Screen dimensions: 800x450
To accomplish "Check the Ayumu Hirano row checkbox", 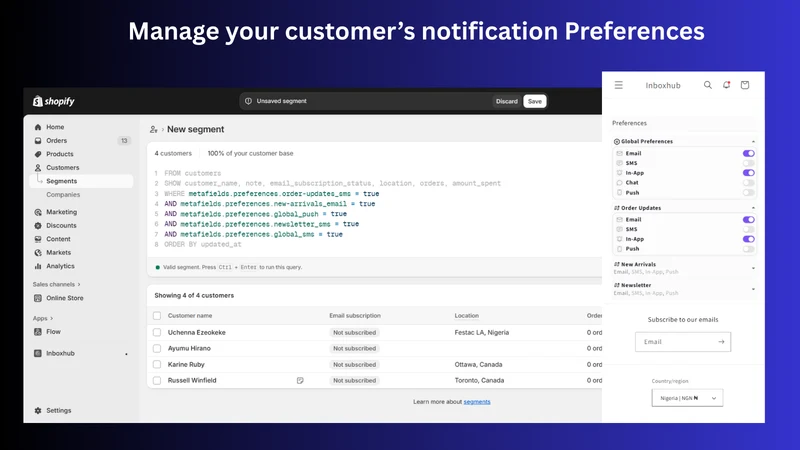I will click(157, 348).
